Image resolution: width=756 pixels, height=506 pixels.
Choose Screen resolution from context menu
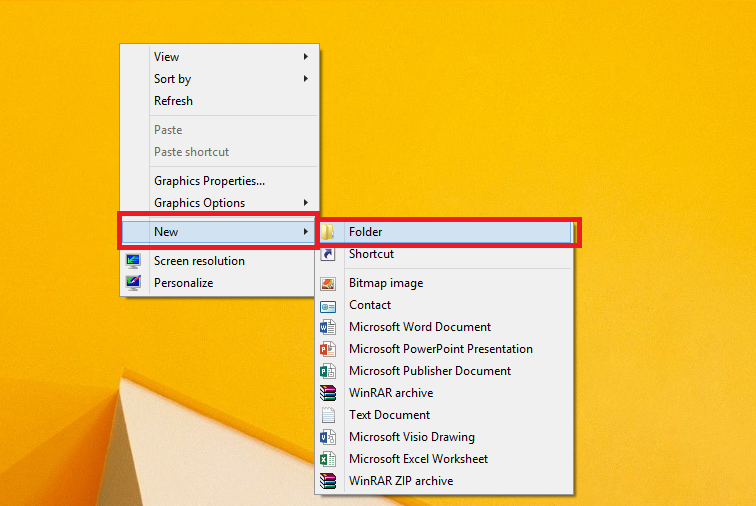pos(219,261)
